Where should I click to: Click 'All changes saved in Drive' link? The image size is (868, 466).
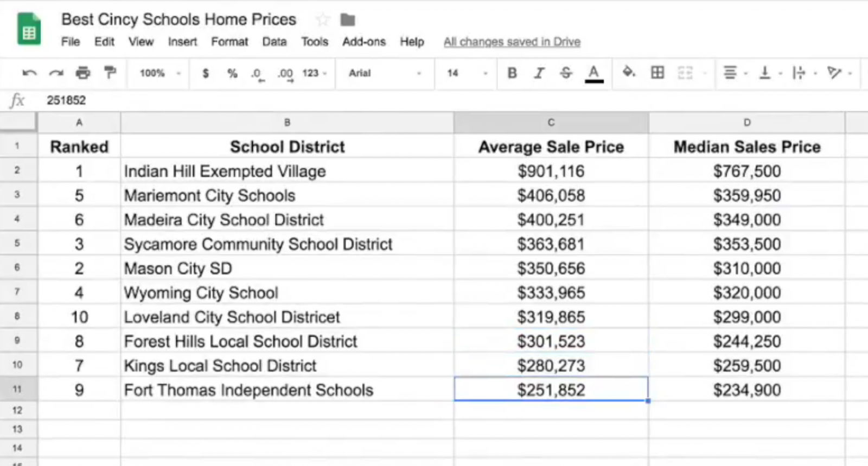[x=512, y=42]
